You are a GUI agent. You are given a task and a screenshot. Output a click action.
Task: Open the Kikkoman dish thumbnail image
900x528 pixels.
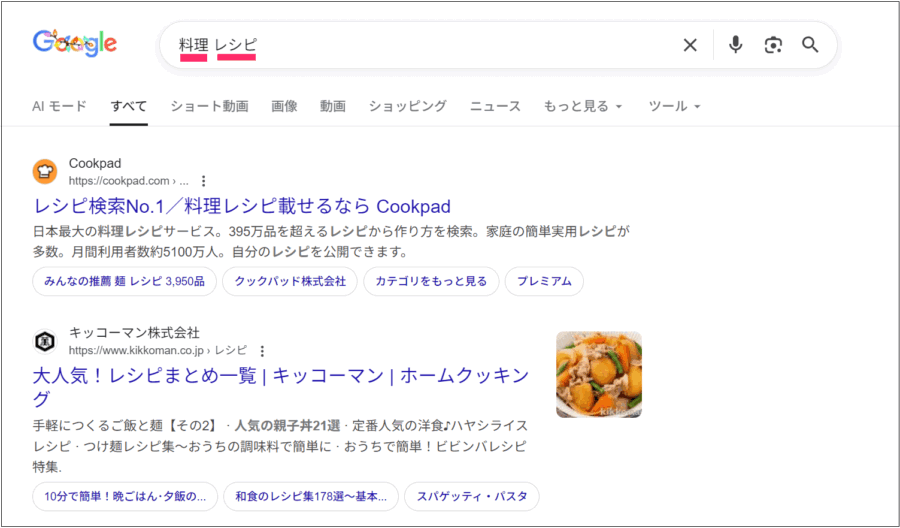pos(599,374)
